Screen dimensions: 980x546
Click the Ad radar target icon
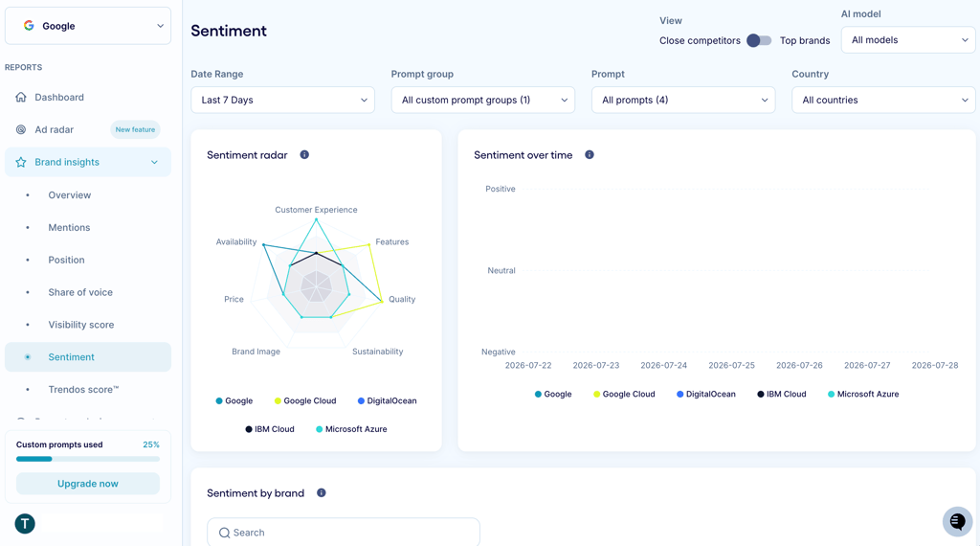click(x=21, y=129)
